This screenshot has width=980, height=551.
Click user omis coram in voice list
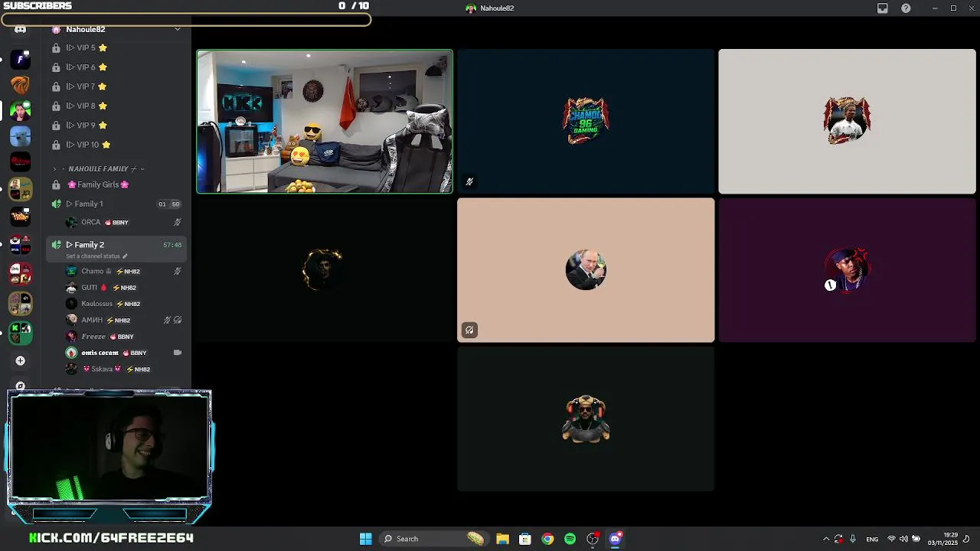(x=115, y=353)
